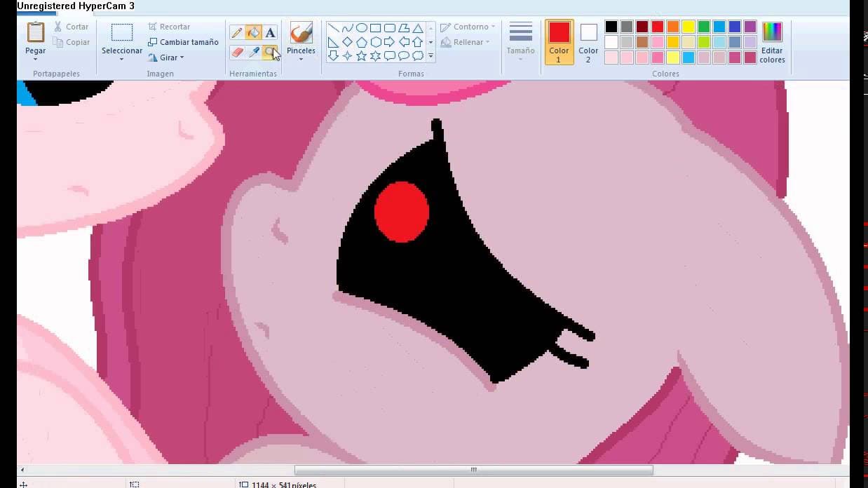This screenshot has width=868, height=488.
Task: Choose the diamond shape
Action: (x=348, y=42)
